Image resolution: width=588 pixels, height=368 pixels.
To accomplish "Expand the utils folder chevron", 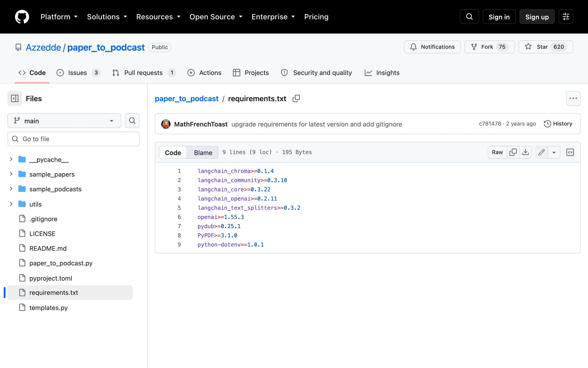I will (x=11, y=204).
